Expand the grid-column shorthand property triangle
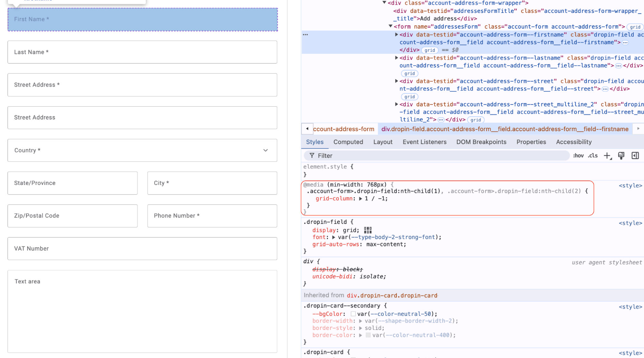644x358 pixels. pos(360,199)
